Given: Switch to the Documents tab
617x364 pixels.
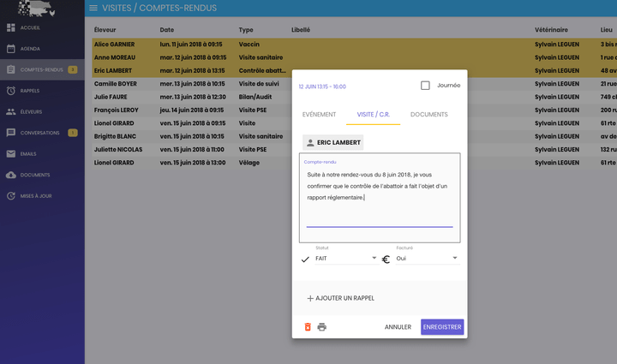Looking at the screenshot, I should click(x=428, y=114).
